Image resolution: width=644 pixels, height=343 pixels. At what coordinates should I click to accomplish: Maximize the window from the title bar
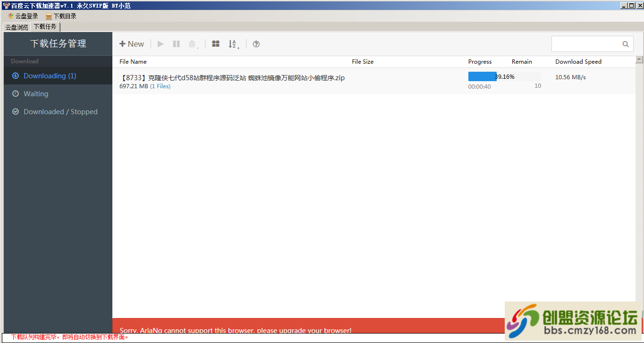(x=631, y=6)
